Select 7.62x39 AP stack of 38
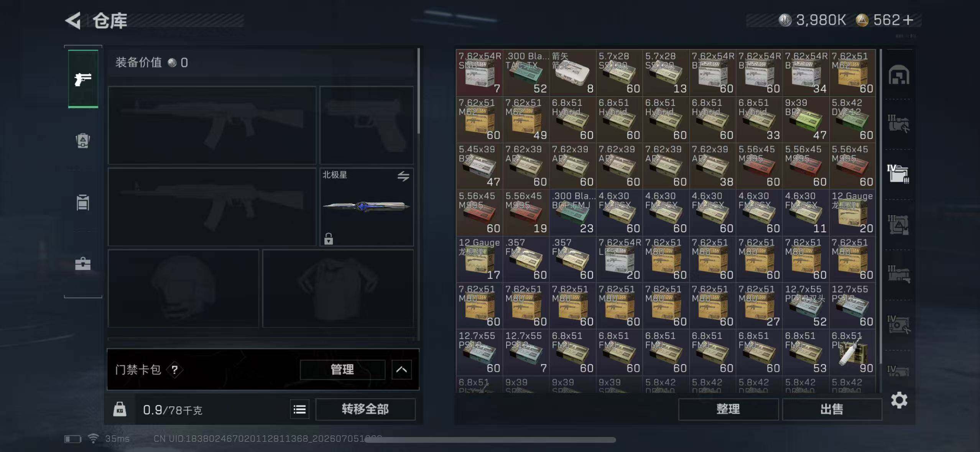 (712, 166)
